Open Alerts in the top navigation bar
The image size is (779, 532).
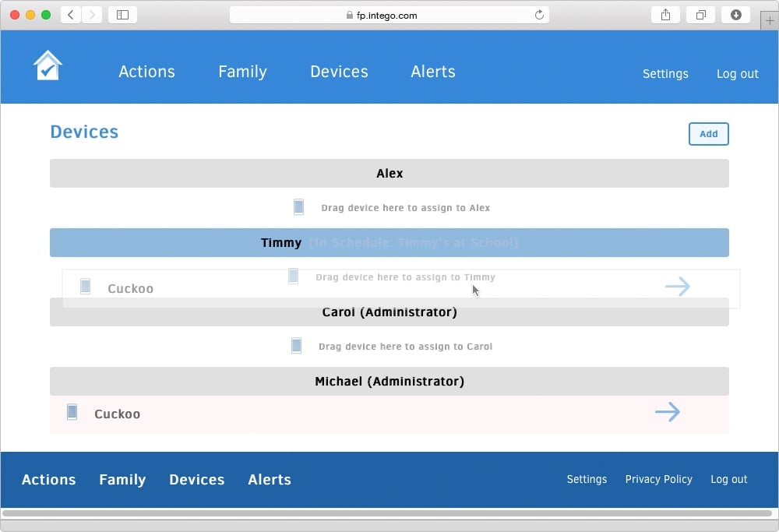433,72
